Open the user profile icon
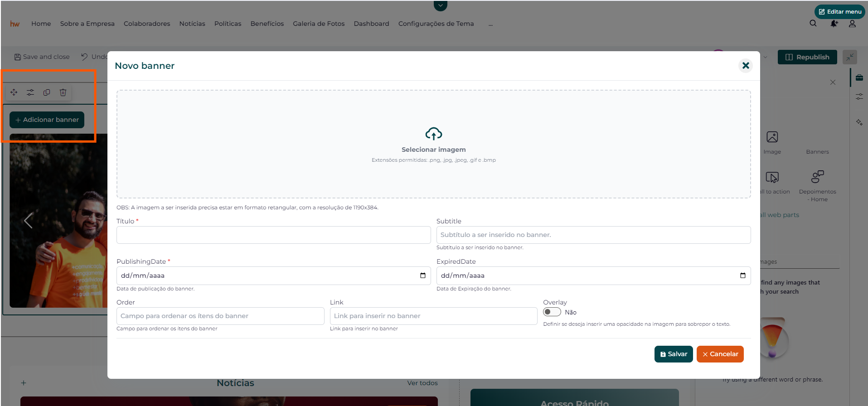868x406 pixels. click(x=852, y=24)
